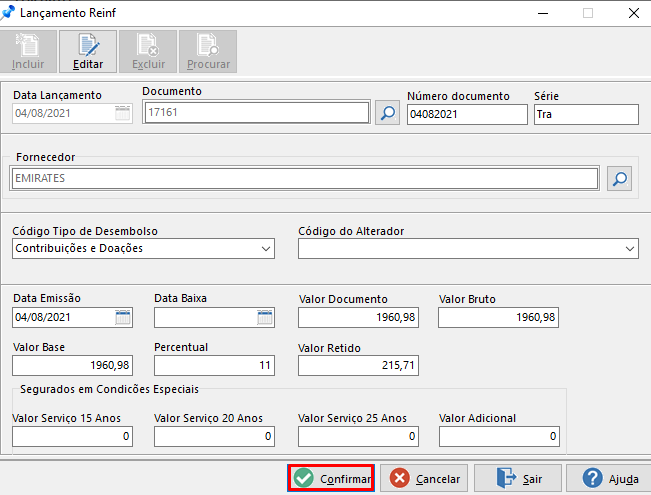
Task: Open the Documento search magnifier
Action: pyautogui.click(x=387, y=113)
